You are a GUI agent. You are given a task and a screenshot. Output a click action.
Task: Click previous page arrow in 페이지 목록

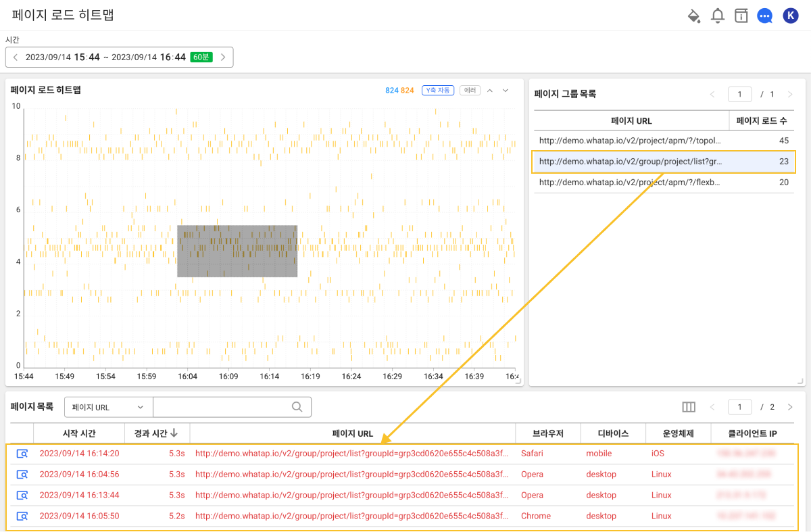coord(712,407)
